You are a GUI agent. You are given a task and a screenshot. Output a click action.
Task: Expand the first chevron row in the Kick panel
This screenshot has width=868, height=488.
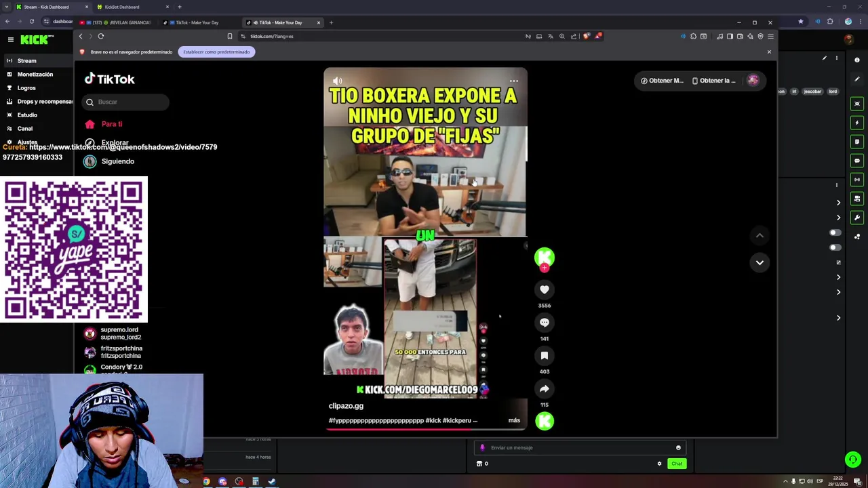pos(838,203)
